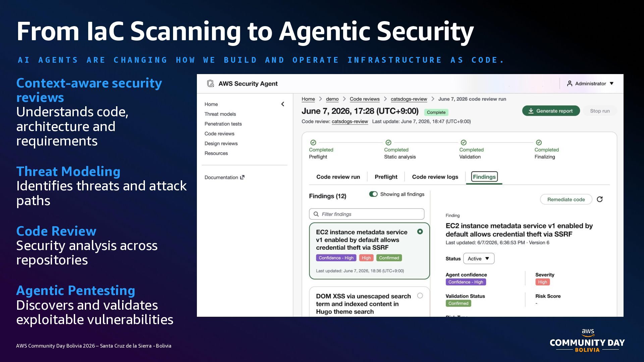Screen dimensions: 644x362
Task: Click the June 7, 2026 code review run breadcrumb text
Action: [x=472, y=99]
